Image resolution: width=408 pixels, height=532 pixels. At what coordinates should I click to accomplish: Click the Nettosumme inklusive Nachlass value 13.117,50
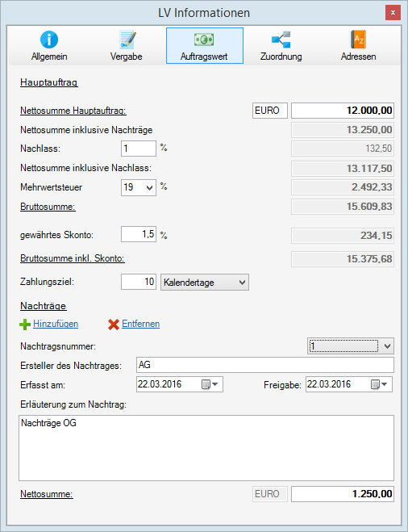click(x=343, y=169)
